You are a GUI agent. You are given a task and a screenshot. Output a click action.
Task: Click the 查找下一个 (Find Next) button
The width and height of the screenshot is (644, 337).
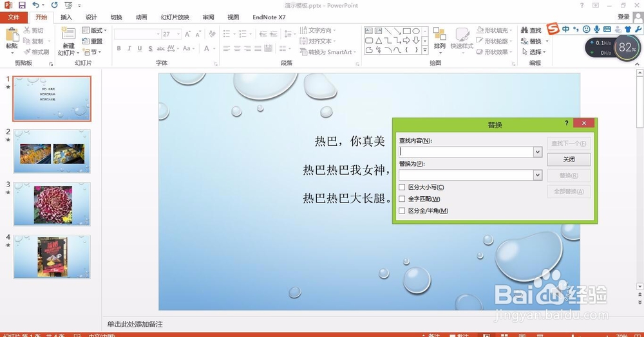click(x=569, y=143)
